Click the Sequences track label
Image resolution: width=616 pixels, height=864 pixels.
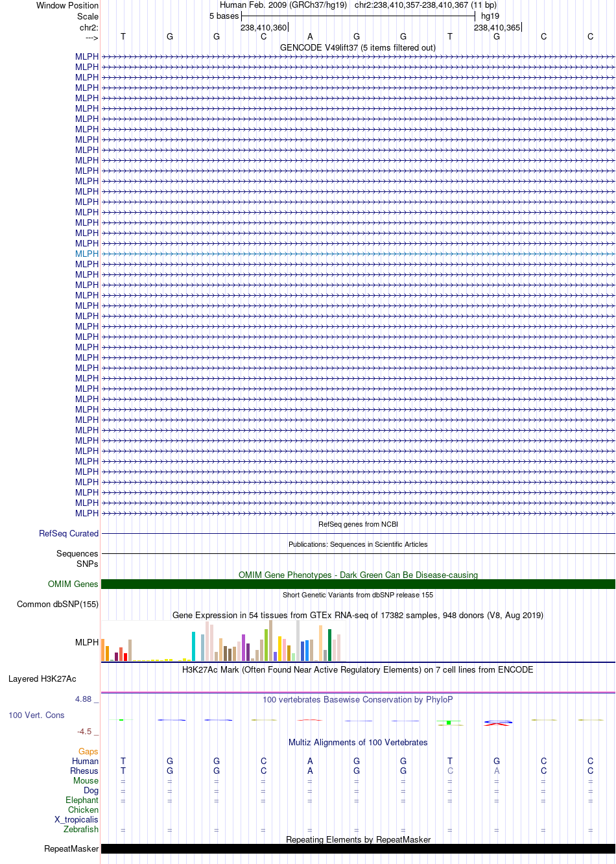(77, 554)
